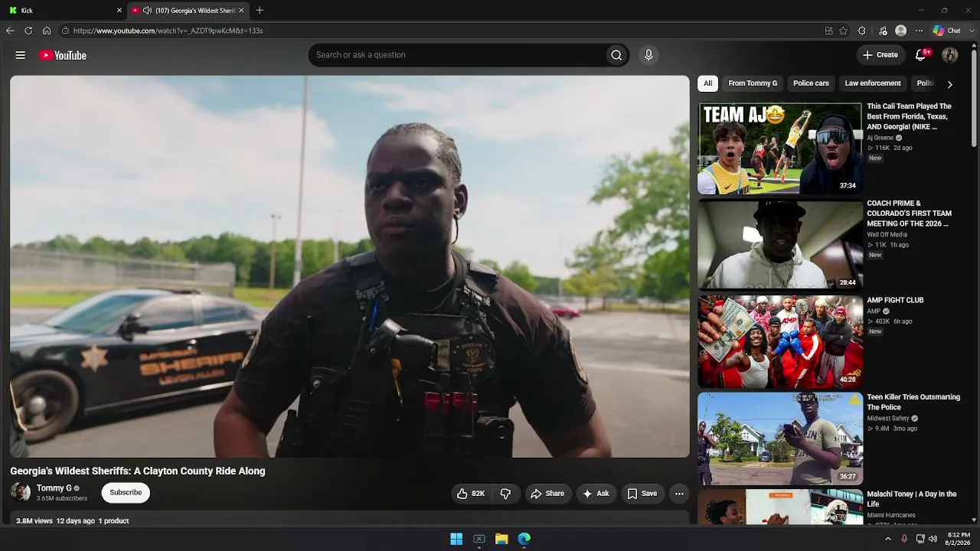Open the AMP FIGHT CLUB video title
Screen dimensions: 980x551
(x=895, y=301)
